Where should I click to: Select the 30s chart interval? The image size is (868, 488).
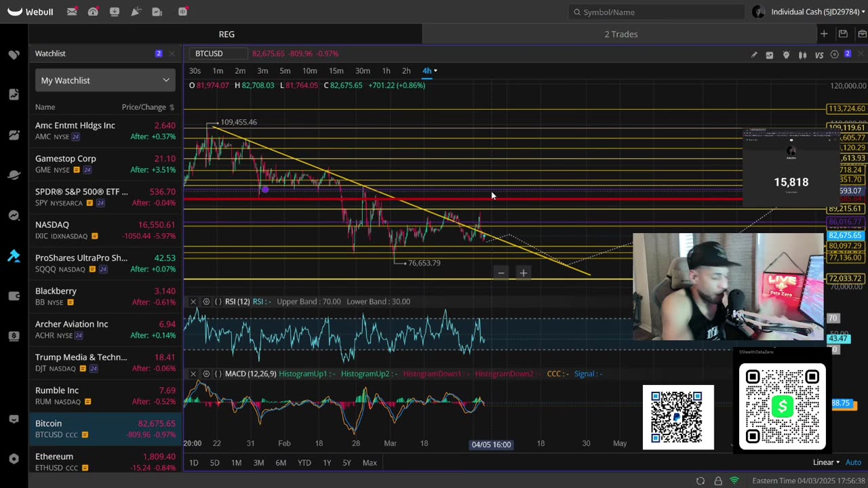195,70
